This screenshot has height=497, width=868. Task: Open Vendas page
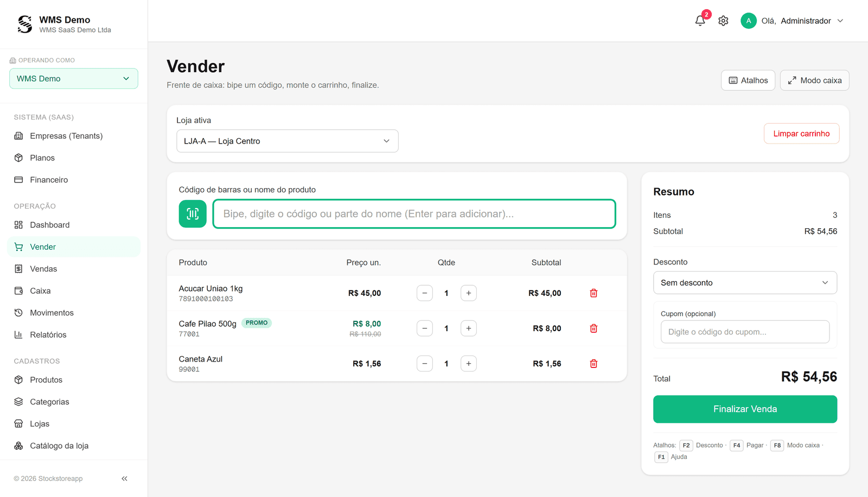pyautogui.click(x=74, y=269)
